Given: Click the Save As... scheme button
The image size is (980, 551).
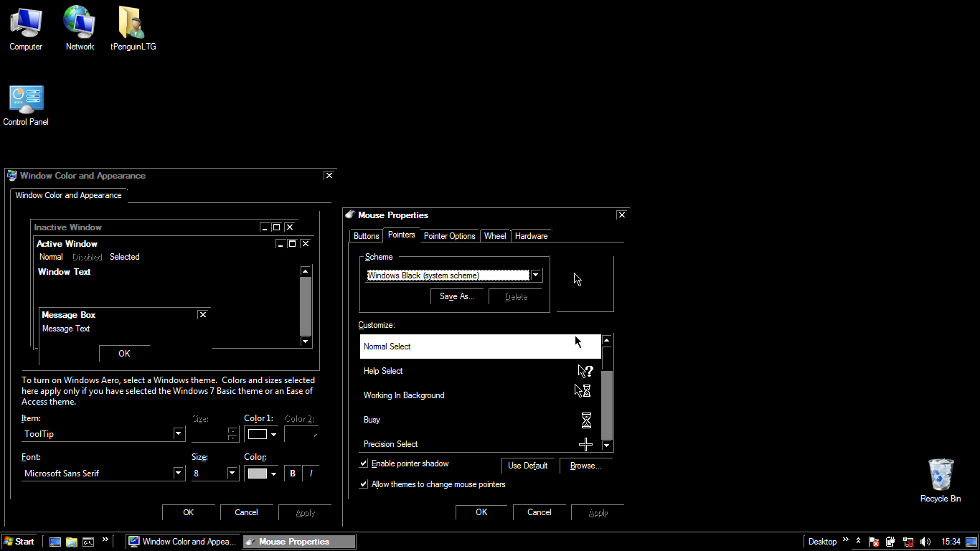Looking at the screenshot, I should (x=457, y=296).
